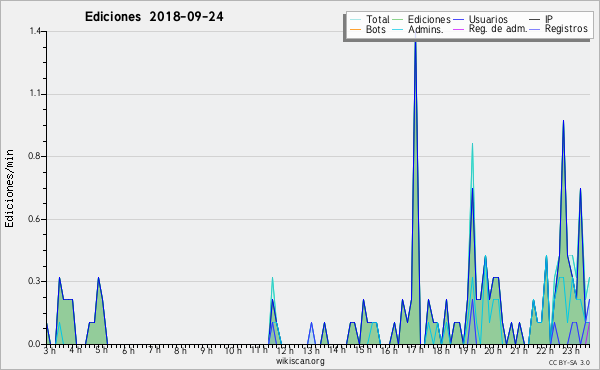The height and width of the screenshot is (370, 600).
Task: Click the 22 h x-axis label
Action: [545, 351]
